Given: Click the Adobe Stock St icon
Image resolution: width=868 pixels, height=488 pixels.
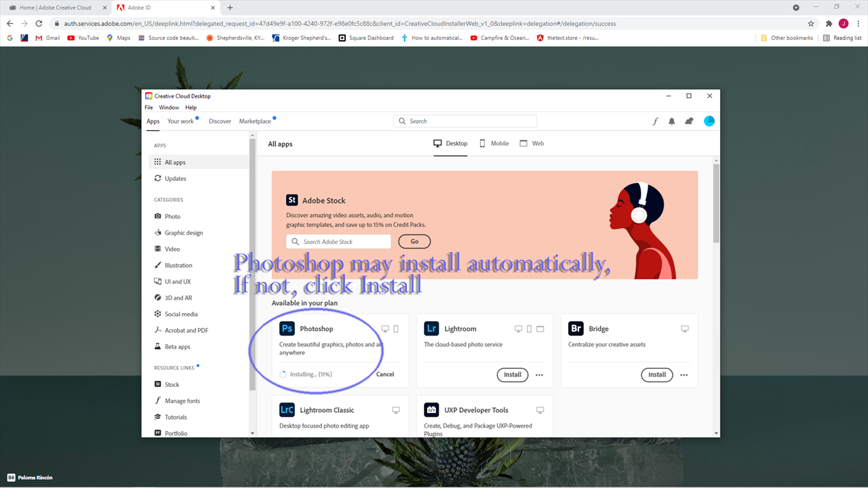Looking at the screenshot, I should click(x=292, y=200).
